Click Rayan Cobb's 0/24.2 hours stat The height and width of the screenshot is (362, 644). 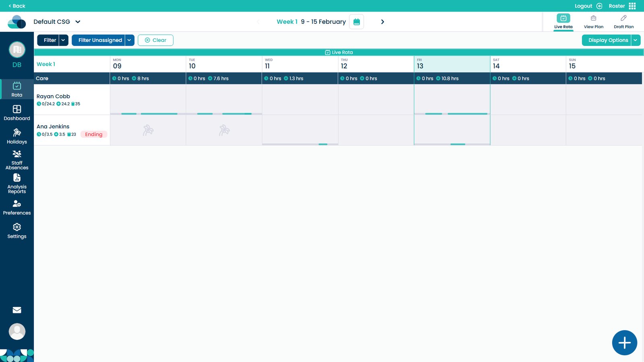pyautogui.click(x=46, y=104)
